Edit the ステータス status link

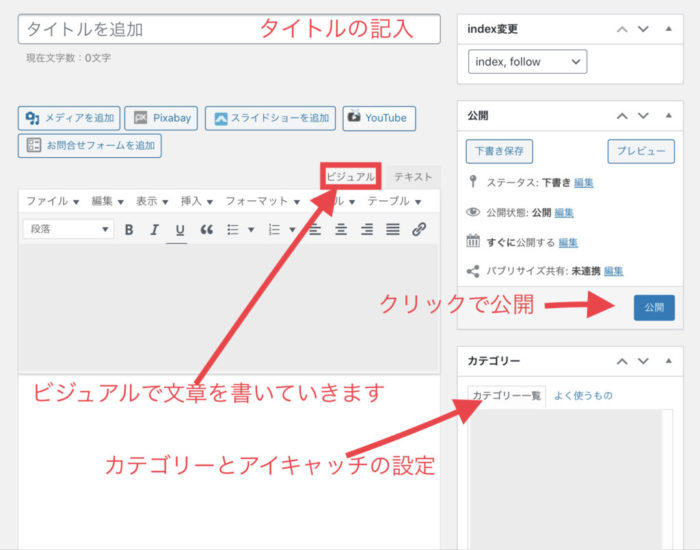click(583, 183)
